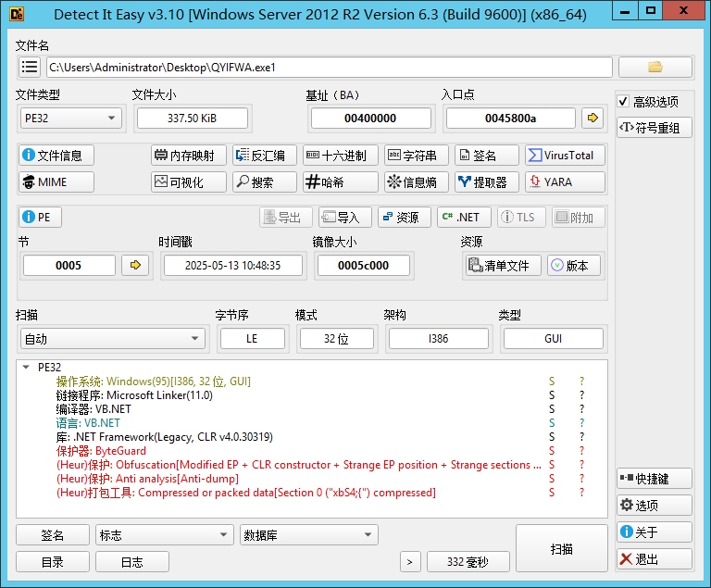The height and width of the screenshot is (588, 711).
Task: Toggle the 高级选项 checkbox
Action: [x=624, y=102]
